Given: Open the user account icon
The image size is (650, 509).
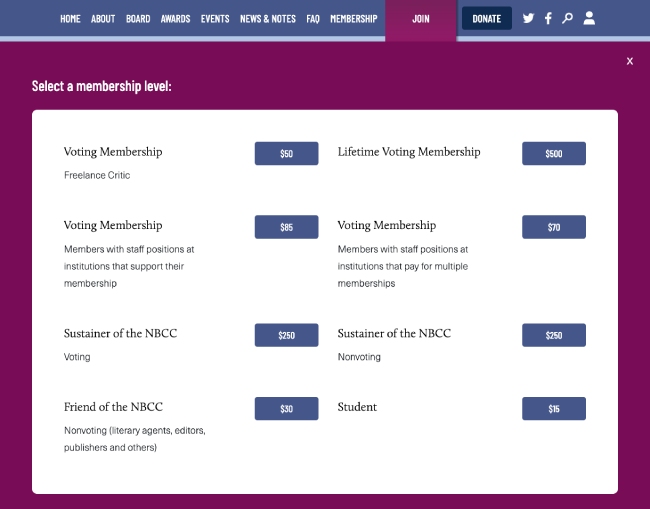Looking at the screenshot, I should click(x=589, y=18).
